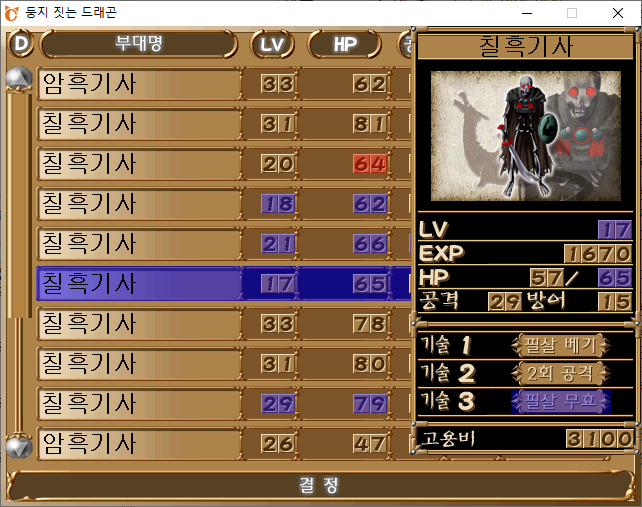Select the 암흑기사 level 33 row

[224, 84]
